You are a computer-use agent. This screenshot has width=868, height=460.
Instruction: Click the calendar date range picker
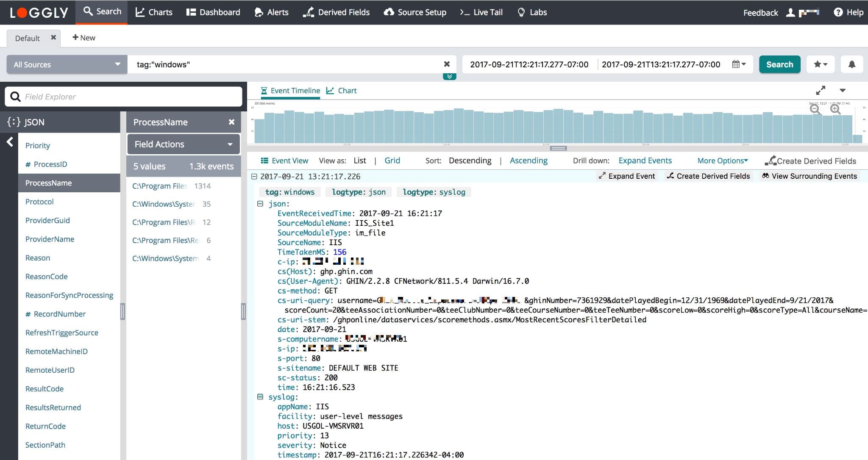coord(740,64)
